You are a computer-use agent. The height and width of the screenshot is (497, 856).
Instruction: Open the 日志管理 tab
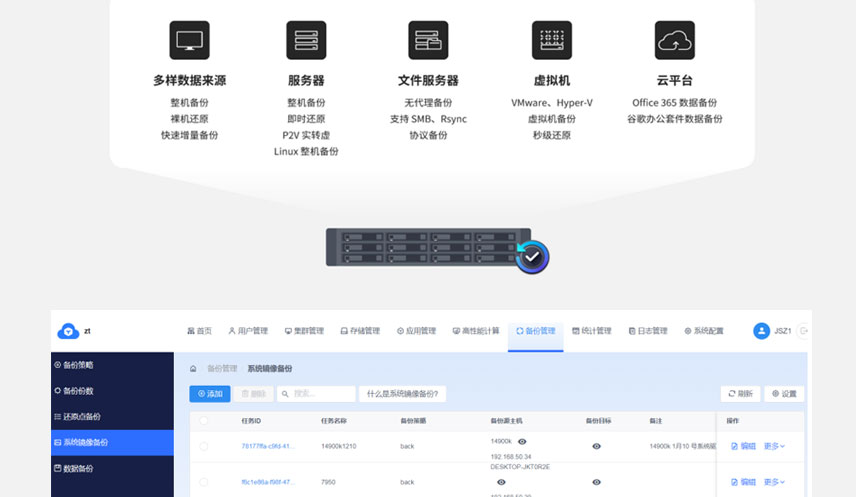(647, 331)
